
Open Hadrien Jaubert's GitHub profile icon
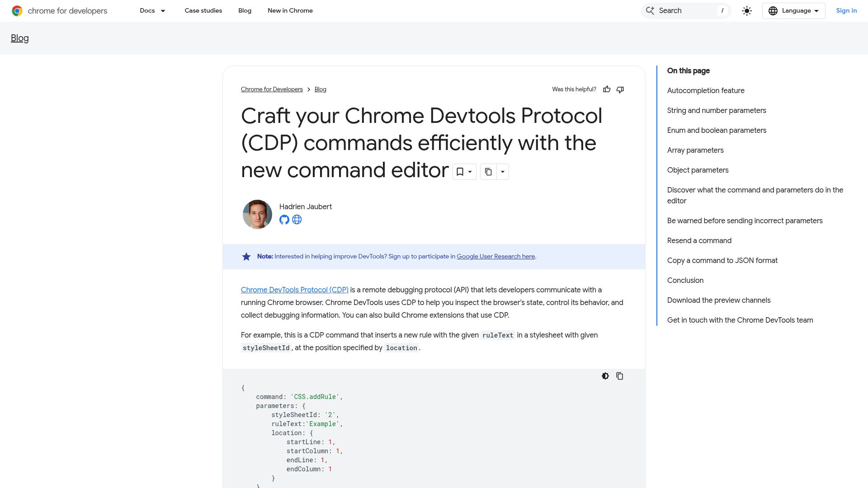pyautogui.click(x=284, y=220)
